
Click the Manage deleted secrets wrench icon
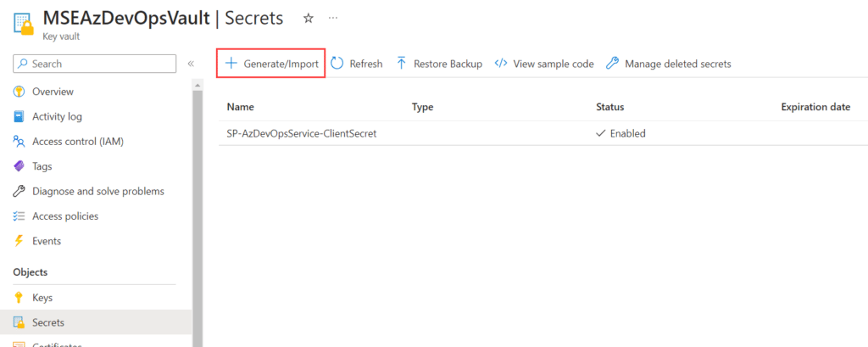tap(612, 63)
